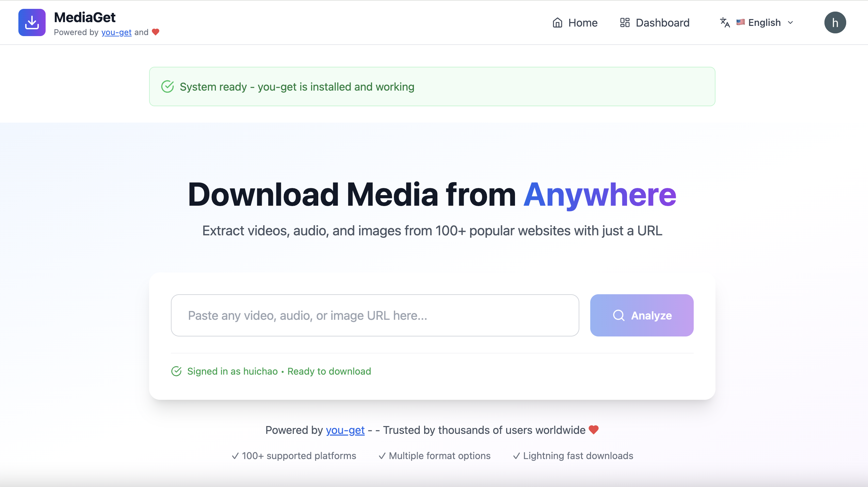
Task: Click the 'Extract videos, audio, and images' subtitle
Action: [432, 231]
